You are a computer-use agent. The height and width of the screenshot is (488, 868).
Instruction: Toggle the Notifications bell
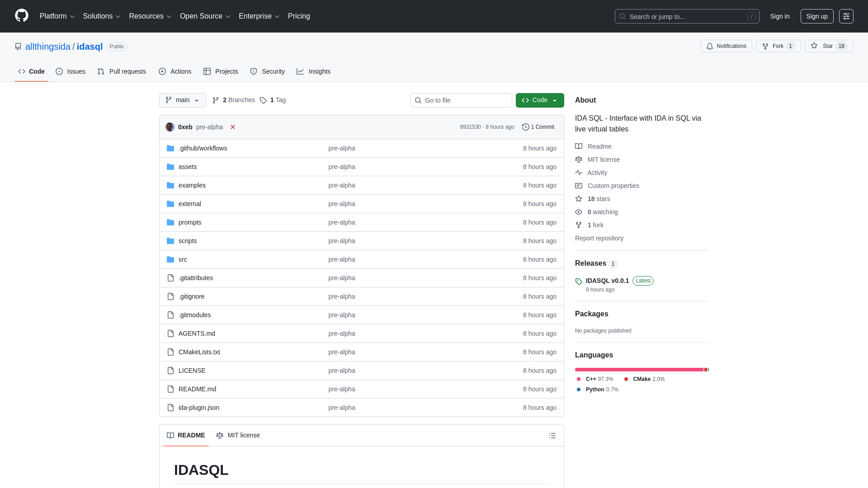709,46
